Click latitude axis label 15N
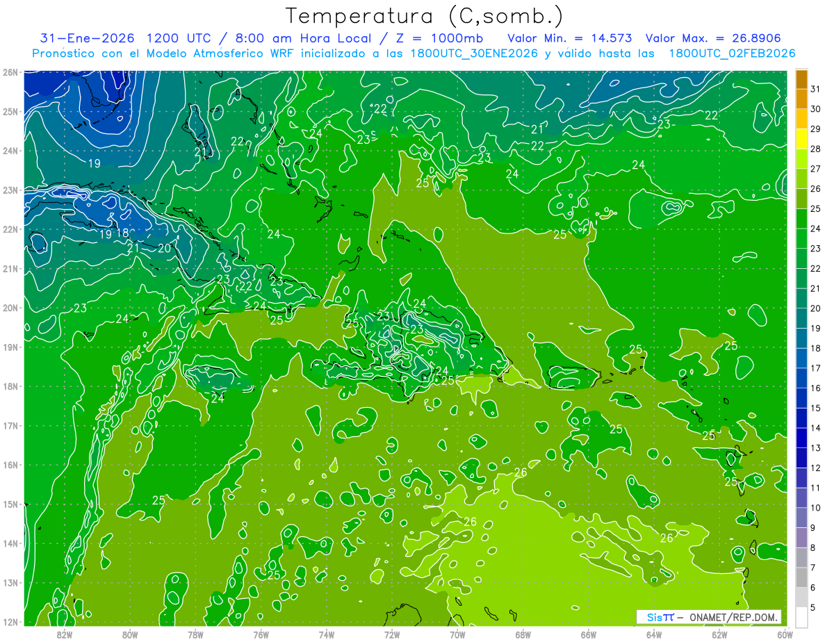This screenshot has height=644, width=834. pos(10,504)
